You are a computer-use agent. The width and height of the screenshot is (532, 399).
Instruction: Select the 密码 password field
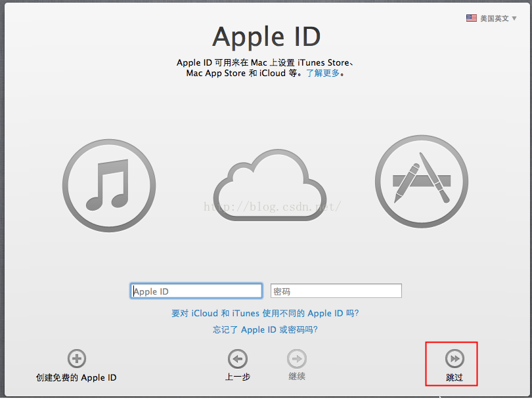click(336, 291)
